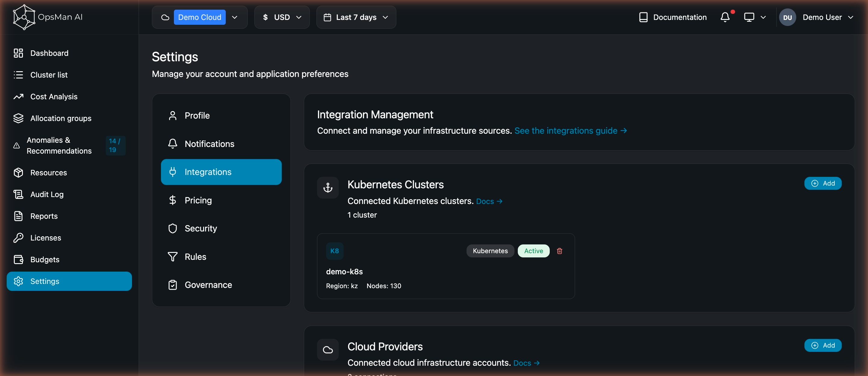Image resolution: width=868 pixels, height=376 pixels.
Task: Click the Allocation groups layers icon
Action: (x=18, y=119)
